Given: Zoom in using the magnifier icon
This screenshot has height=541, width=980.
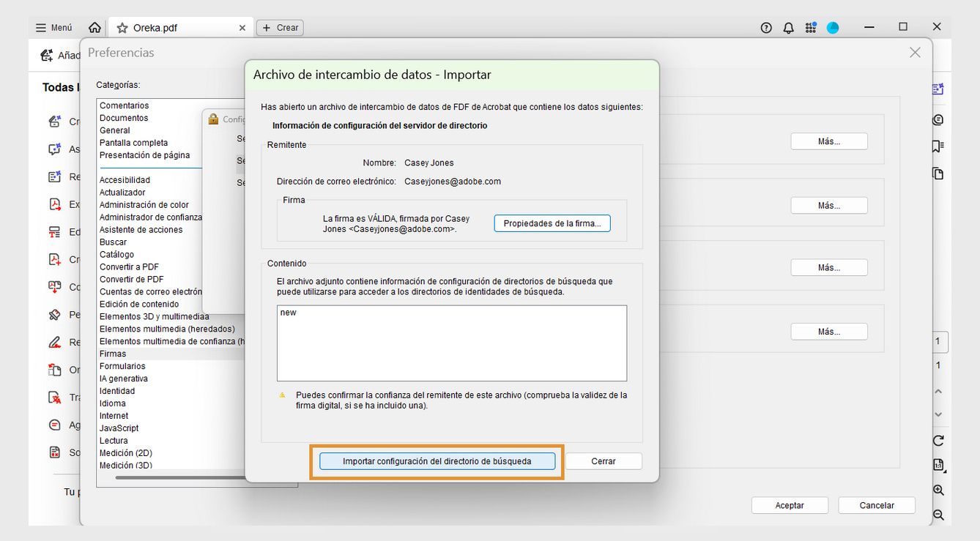Looking at the screenshot, I should pyautogui.click(x=938, y=490).
